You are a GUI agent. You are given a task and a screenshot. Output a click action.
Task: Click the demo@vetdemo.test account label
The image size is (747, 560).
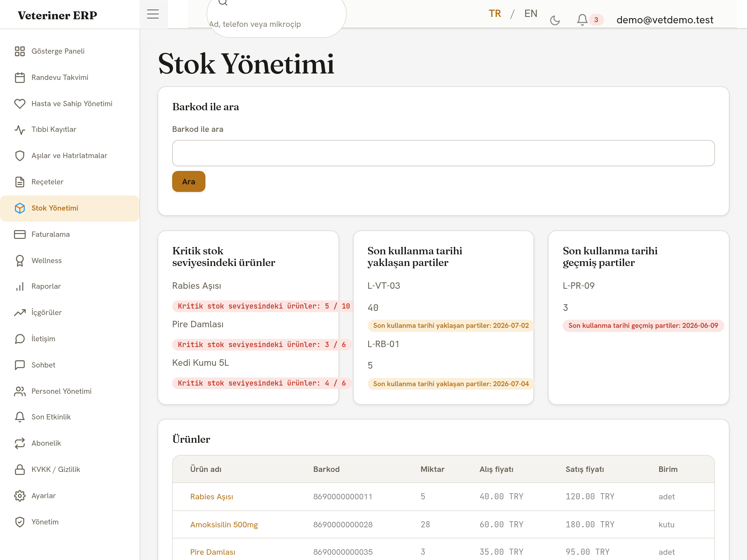(x=665, y=20)
